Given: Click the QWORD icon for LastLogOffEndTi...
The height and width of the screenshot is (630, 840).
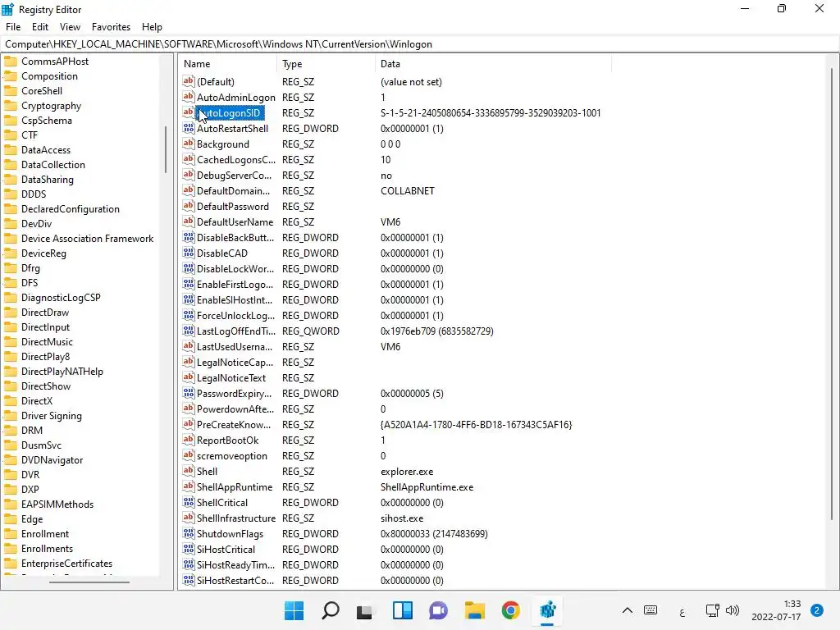Looking at the screenshot, I should point(188,331).
